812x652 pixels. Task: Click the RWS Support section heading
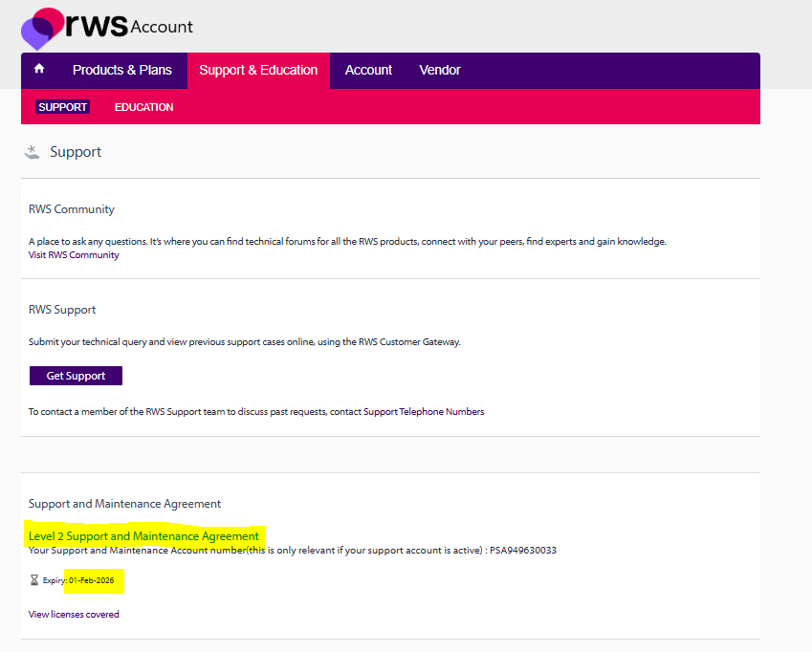coord(62,310)
